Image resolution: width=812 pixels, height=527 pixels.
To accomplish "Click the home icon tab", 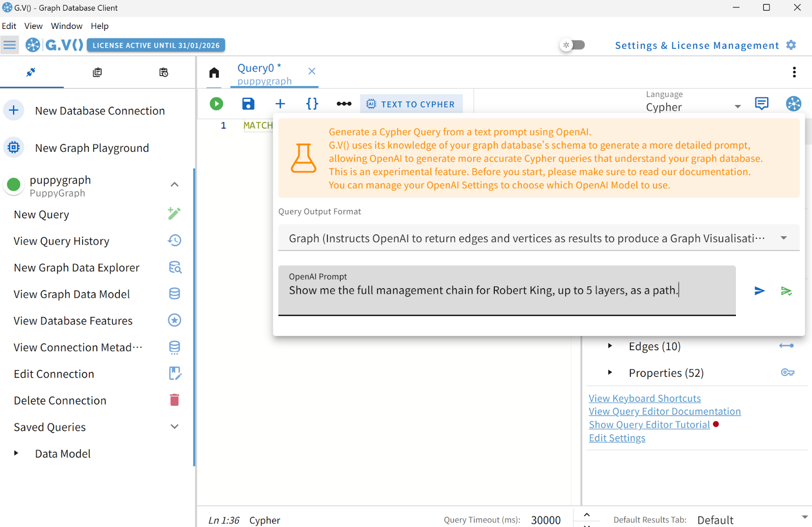I will [214, 73].
